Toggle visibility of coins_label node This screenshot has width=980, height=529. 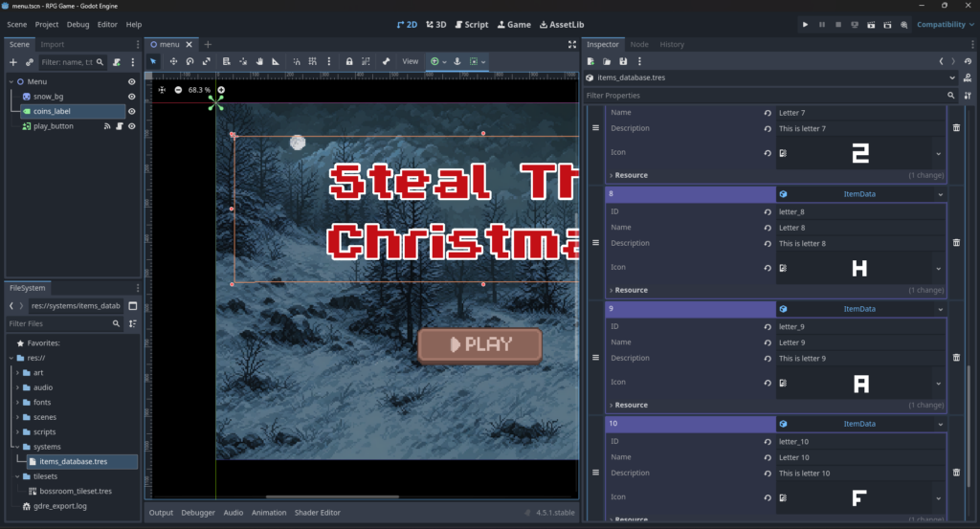click(x=132, y=112)
